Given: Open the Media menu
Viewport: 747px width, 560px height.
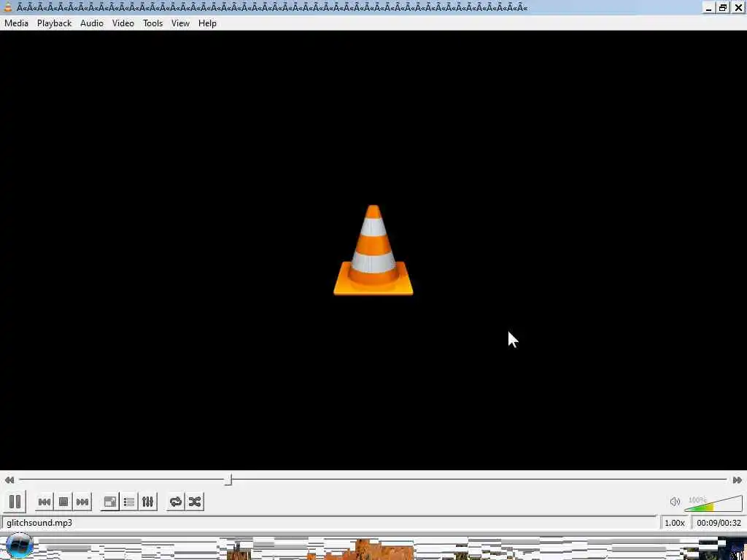Looking at the screenshot, I should [16, 23].
